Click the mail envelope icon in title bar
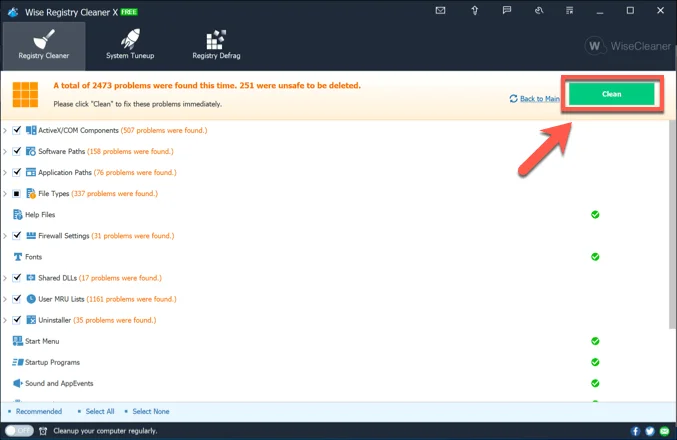The width and height of the screenshot is (677, 440). 440,10
